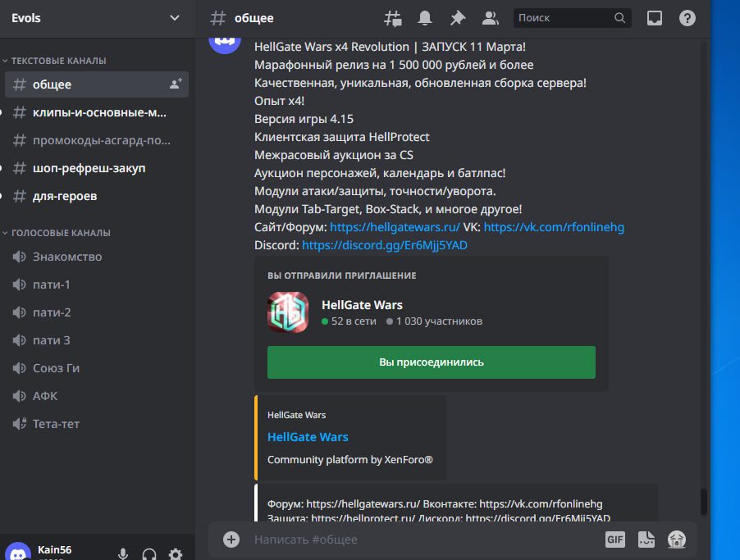Join the пати 3 voice channel
The width and height of the screenshot is (740, 560).
[x=96, y=340]
